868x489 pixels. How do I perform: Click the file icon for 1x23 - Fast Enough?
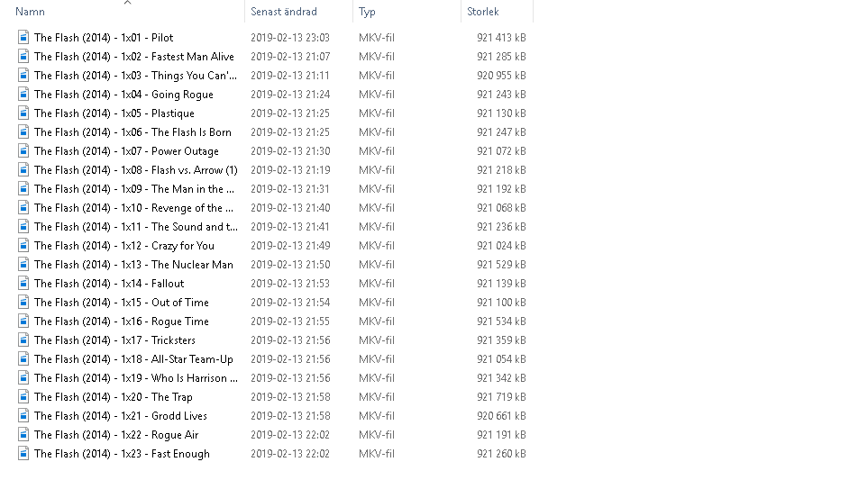(23, 454)
